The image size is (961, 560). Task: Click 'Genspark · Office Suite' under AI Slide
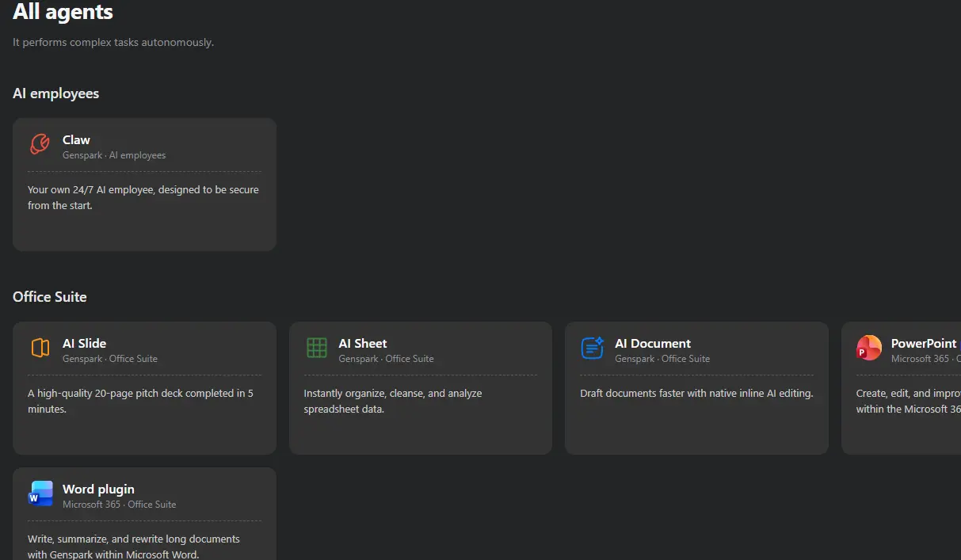point(110,359)
